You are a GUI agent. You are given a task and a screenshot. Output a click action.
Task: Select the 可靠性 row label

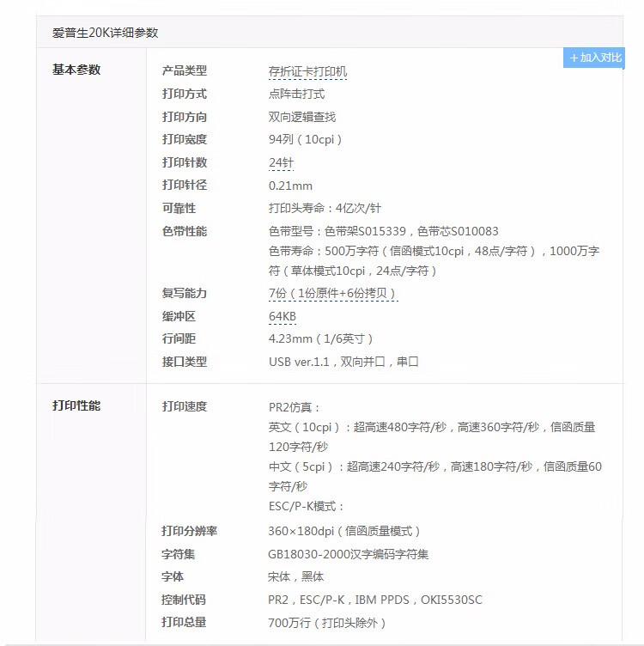coord(179,208)
